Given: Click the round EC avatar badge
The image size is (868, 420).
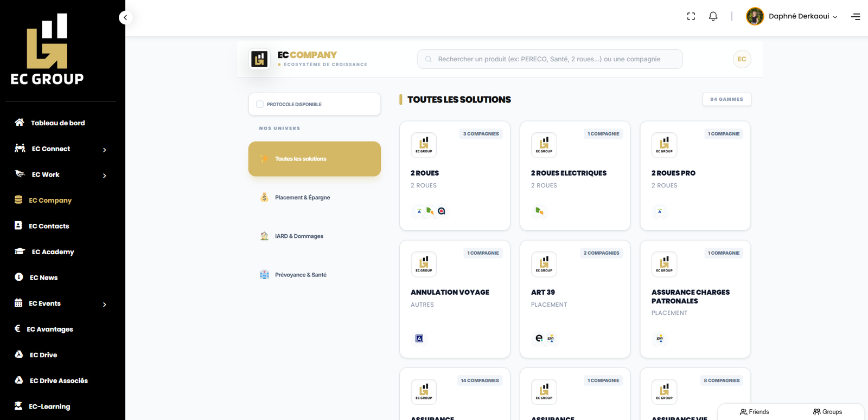Looking at the screenshot, I should [742, 59].
